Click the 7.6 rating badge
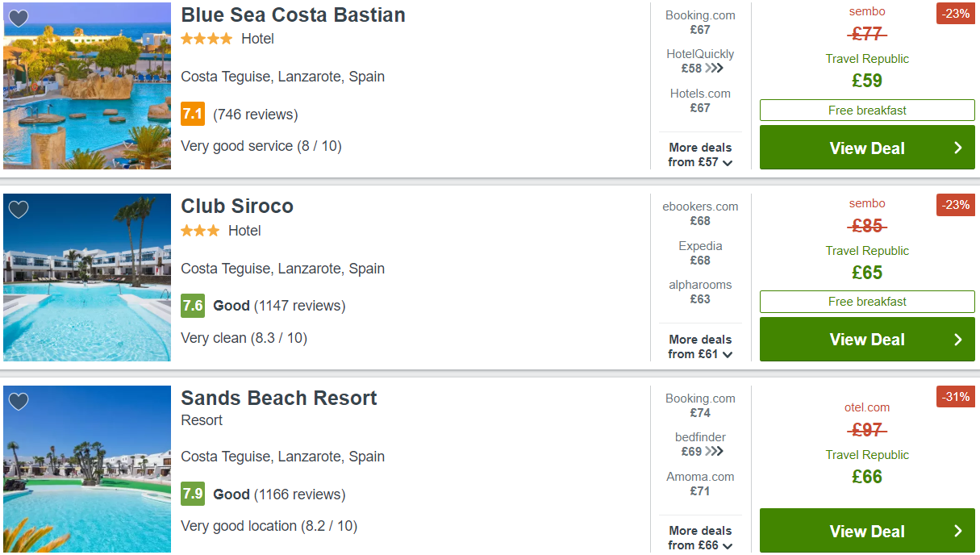 tap(193, 306)
